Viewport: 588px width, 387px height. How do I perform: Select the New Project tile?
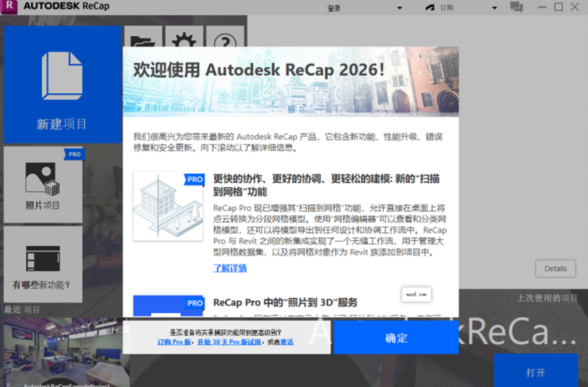[63, 85]
